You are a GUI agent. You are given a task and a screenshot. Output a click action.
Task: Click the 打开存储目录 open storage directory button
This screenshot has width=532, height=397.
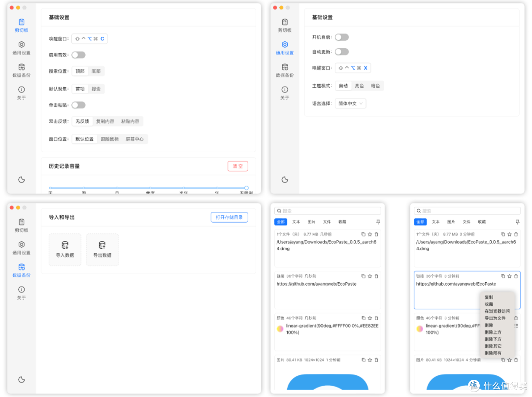[229, 217]
